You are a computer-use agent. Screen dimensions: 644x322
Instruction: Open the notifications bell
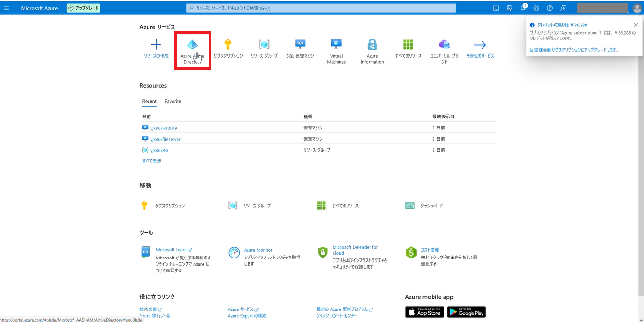[x=523, y=8]
